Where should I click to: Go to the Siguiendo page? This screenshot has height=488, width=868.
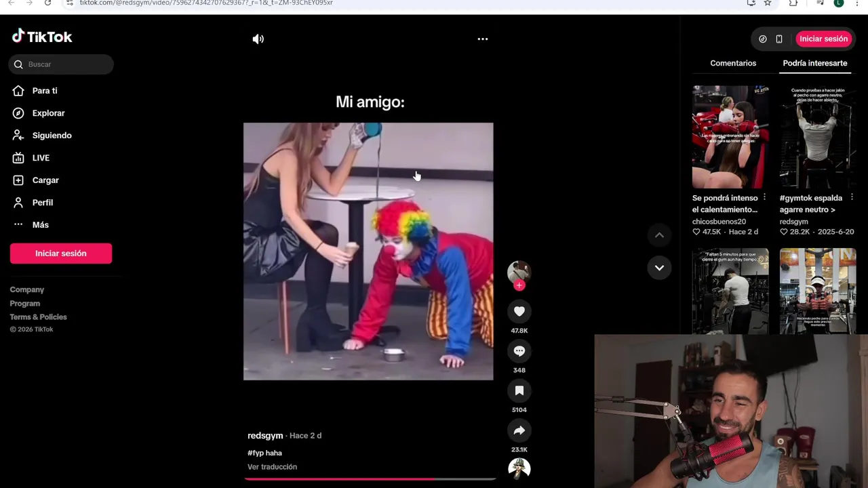coord(52,136)
